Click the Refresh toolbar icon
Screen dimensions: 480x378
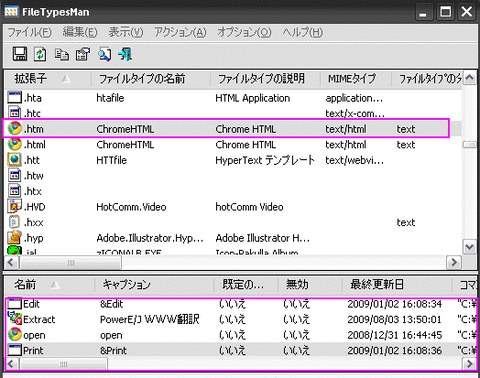click(x=40, y=54)
